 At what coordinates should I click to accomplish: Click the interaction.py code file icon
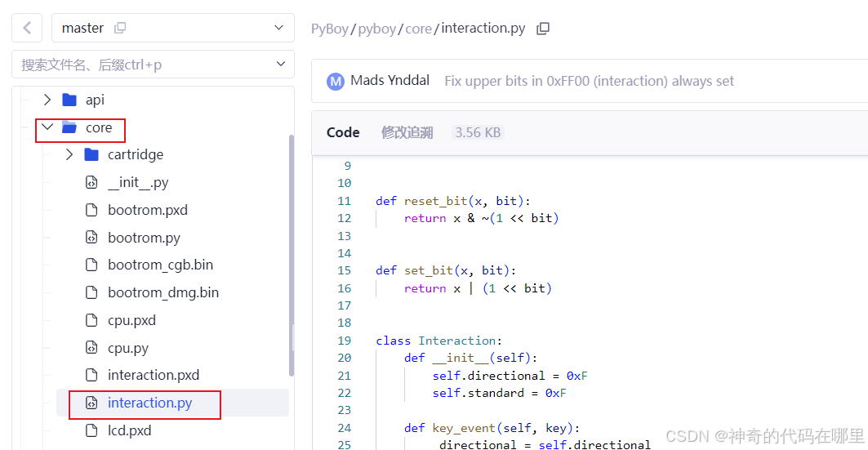(x=91, y=403)
